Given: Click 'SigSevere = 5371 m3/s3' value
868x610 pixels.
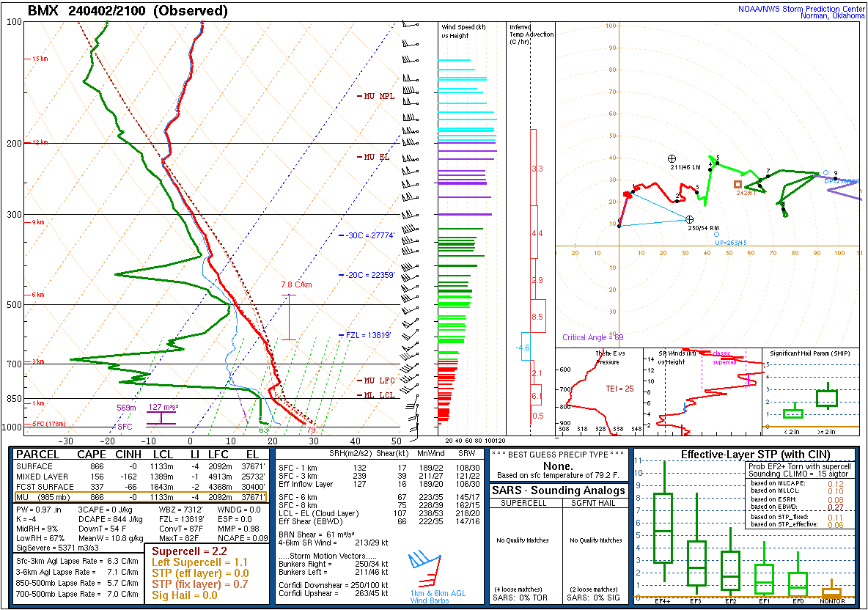Looking at the screenshot, I should coord(58,548).
